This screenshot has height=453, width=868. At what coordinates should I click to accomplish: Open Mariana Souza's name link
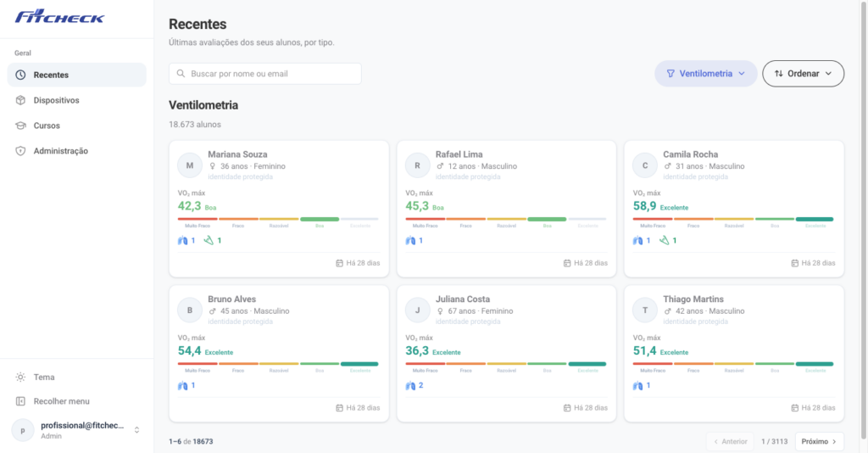coord(237,154)
